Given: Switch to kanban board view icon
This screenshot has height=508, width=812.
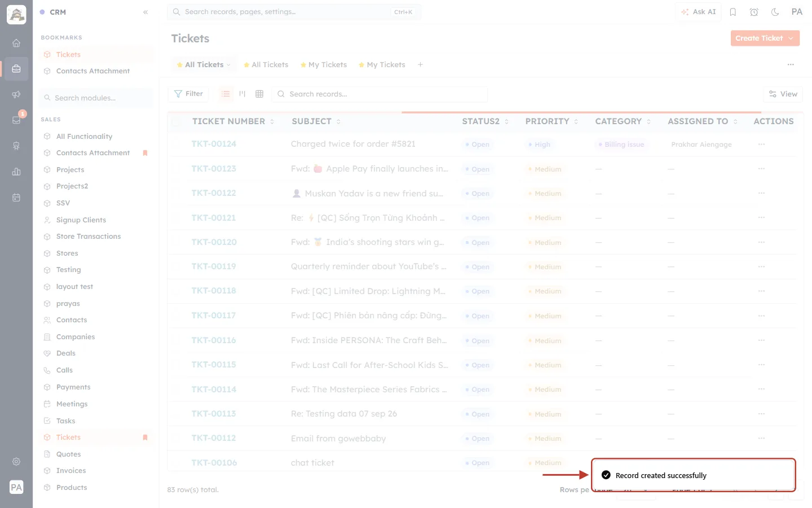Looking at the screenshot, I should tap(242, 94).
